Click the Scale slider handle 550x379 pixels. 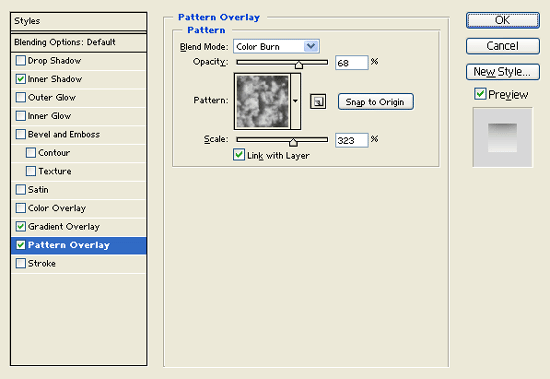293,142
